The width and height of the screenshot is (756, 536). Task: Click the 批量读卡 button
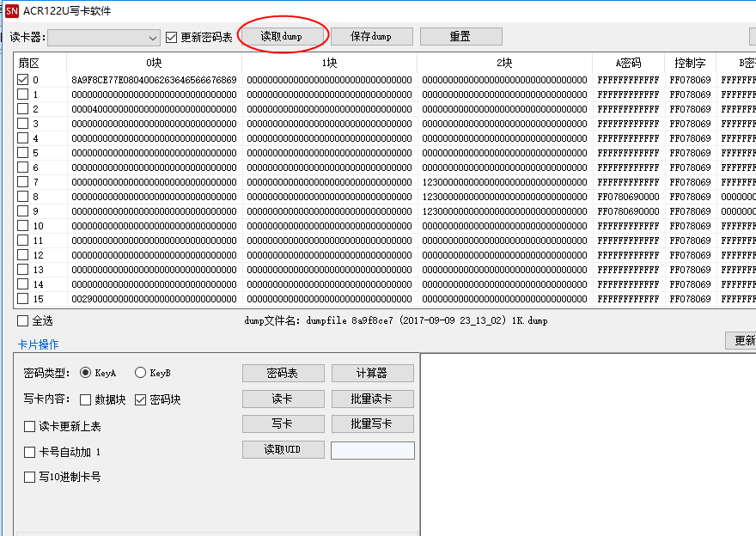pos(372,399)
